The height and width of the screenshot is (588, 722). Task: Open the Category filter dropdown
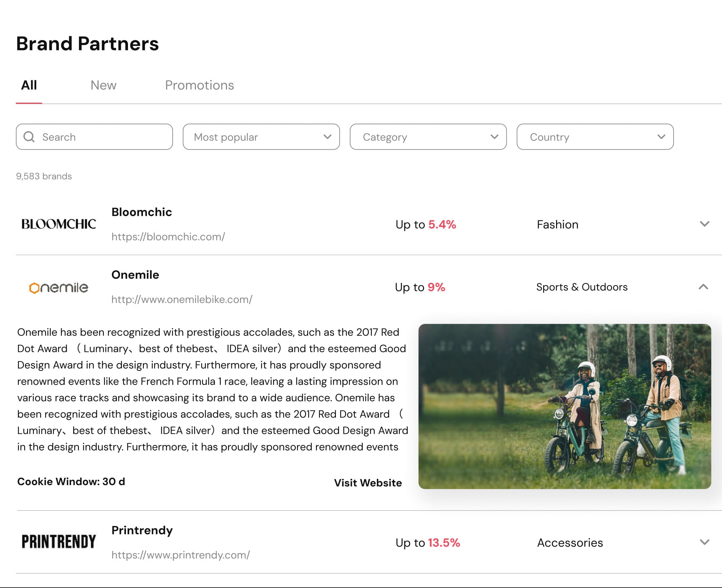pos(428,137)
